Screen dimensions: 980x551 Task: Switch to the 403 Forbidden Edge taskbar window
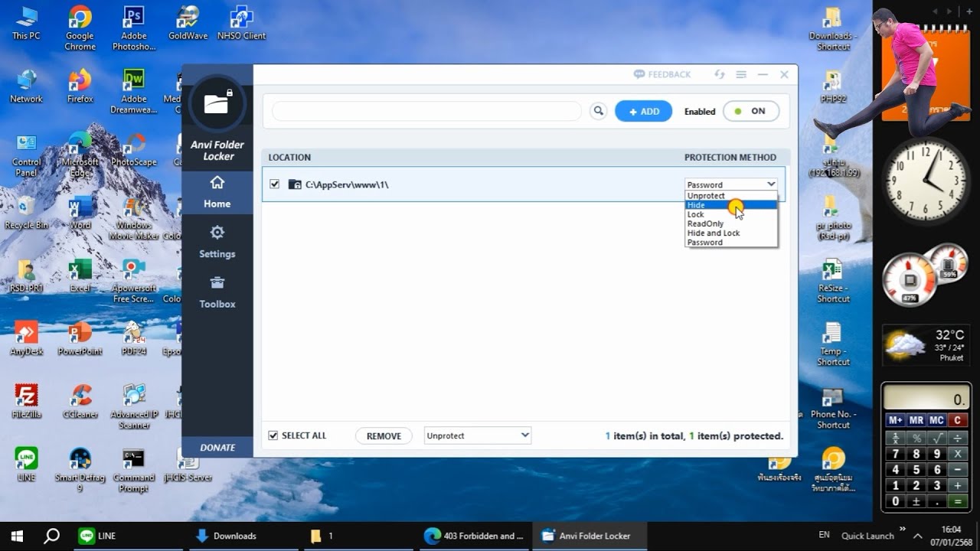pos(475,536)
